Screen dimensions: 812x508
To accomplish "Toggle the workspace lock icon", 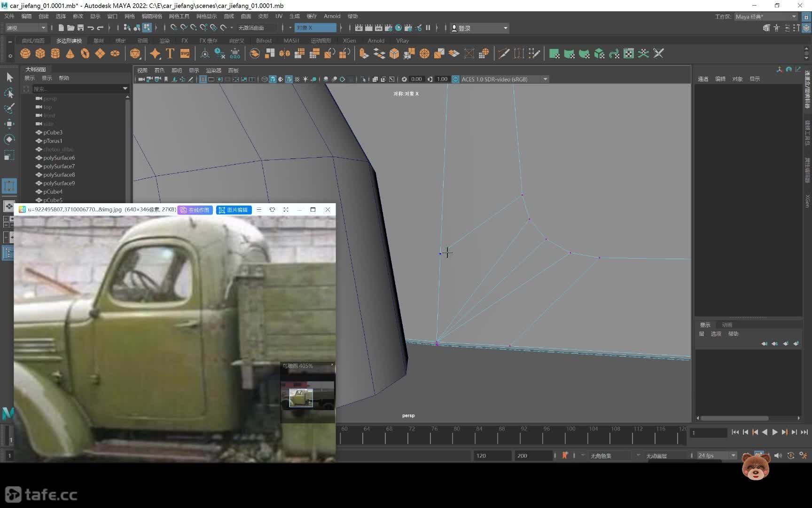I will 806,16.
